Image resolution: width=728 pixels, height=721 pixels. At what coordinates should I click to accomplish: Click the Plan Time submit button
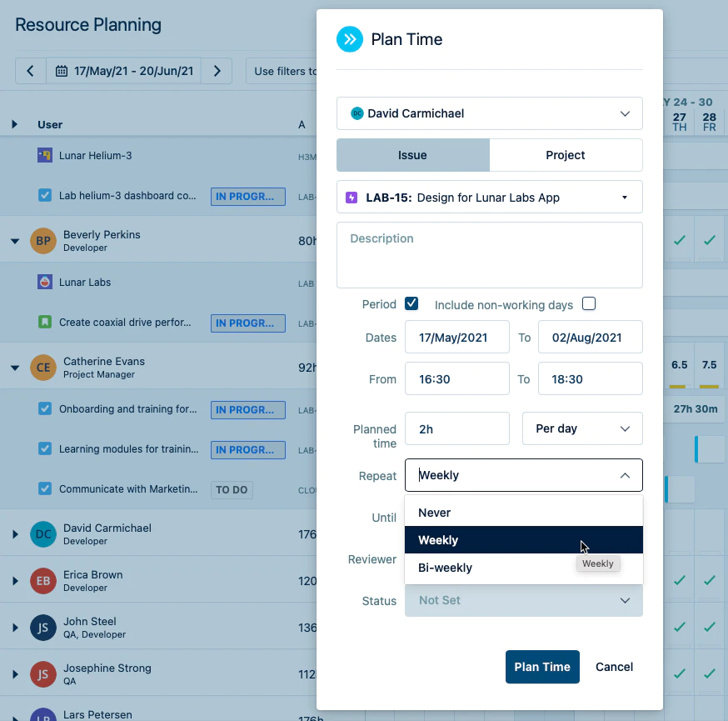pyautogui.click(x=542, y=667)
